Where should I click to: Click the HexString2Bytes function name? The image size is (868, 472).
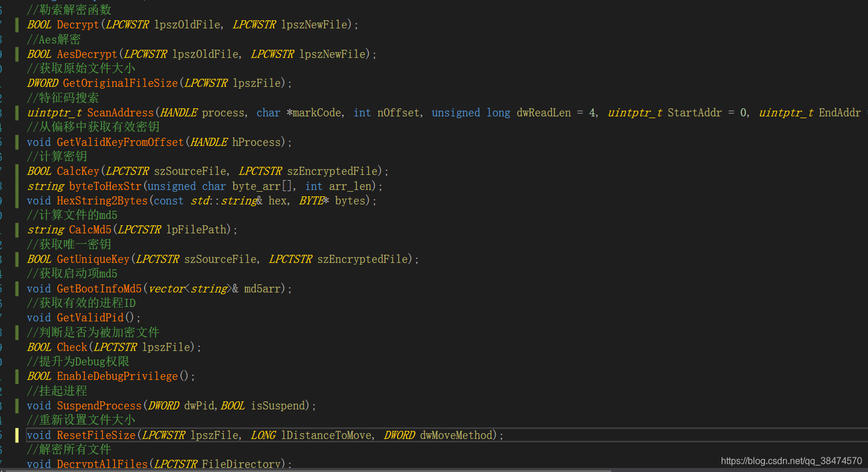coord(102,201)
